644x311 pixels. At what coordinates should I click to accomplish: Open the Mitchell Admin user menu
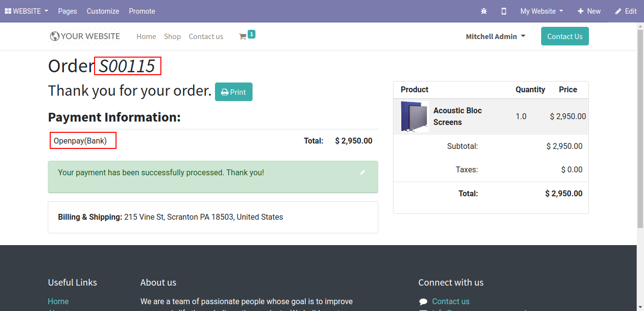(x=495, y=37)
